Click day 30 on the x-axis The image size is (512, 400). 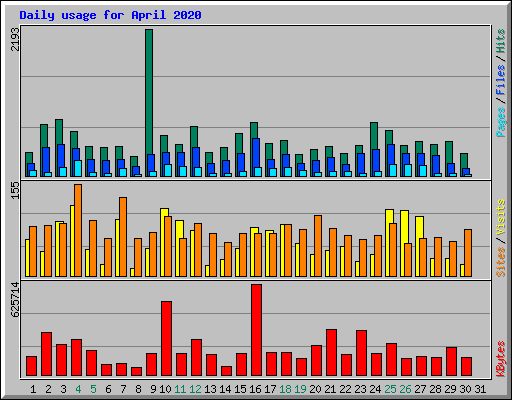(x=465, y=389)
